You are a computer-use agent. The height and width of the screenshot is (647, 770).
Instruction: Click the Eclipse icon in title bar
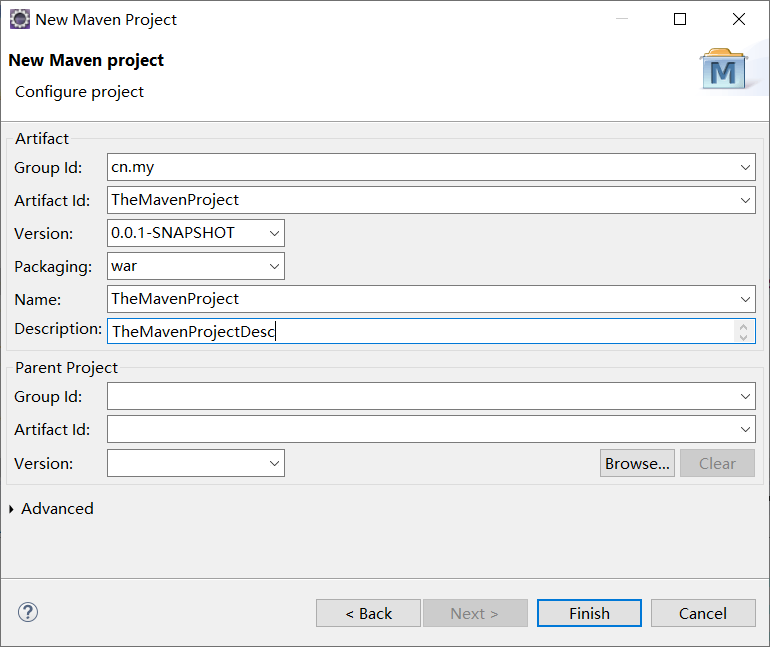pos(20,20)
